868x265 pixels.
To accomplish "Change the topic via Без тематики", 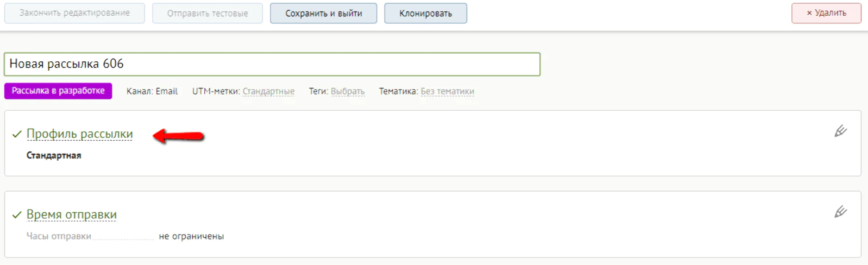I will pos(447,91).
